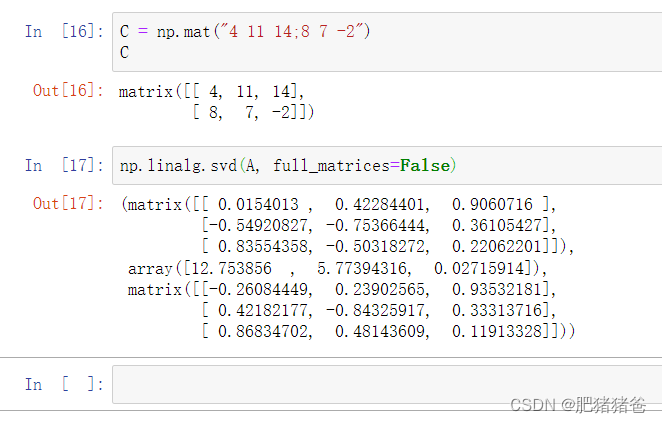Click the singular value 0.02715914
Screen dimensions: 662x423
pyautogui.click(x=479, y=268)
